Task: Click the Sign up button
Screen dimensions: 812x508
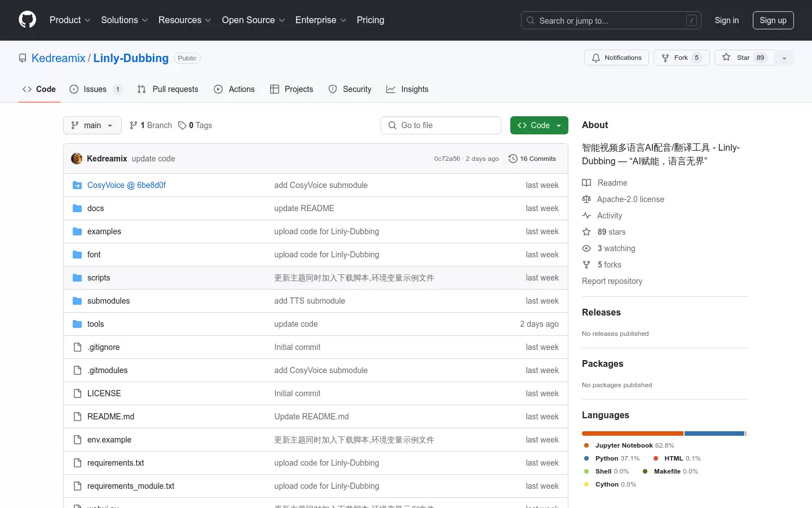Action: click(773, 20)
